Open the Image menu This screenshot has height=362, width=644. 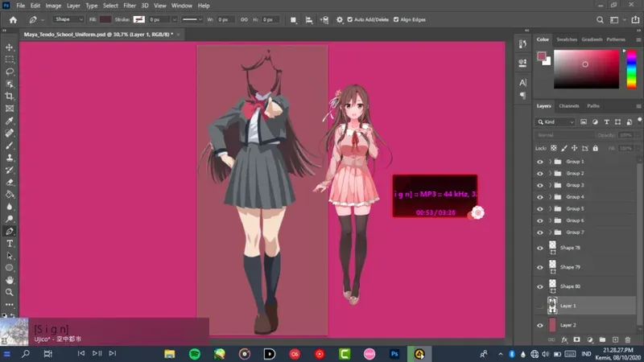[53, 6]
